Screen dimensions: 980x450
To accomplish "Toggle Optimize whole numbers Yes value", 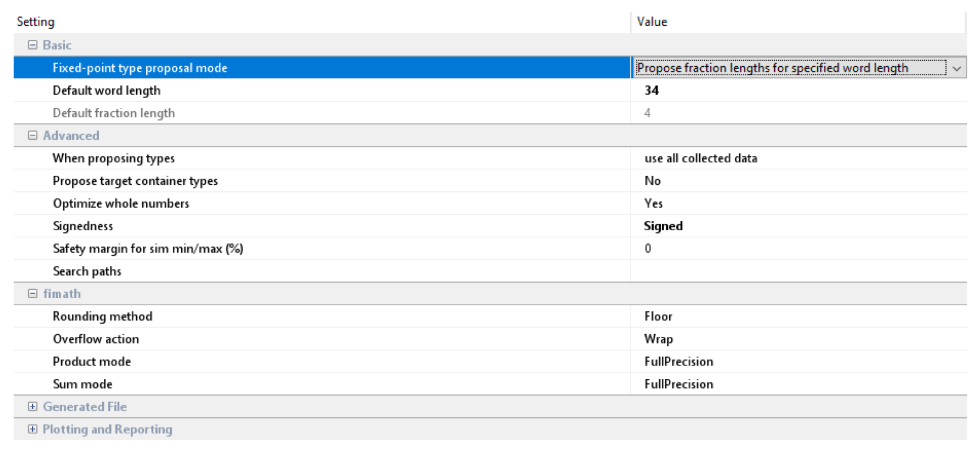I will point(653,203).
